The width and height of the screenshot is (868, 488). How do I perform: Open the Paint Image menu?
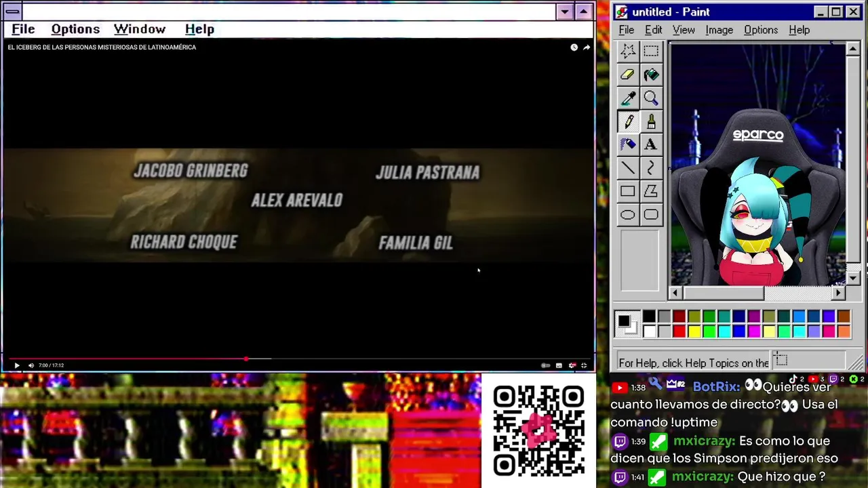click(x=719, y=30)
